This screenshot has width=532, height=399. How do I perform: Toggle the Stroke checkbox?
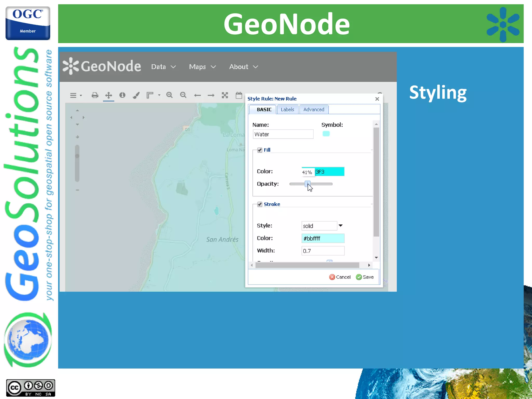point(260,204)
